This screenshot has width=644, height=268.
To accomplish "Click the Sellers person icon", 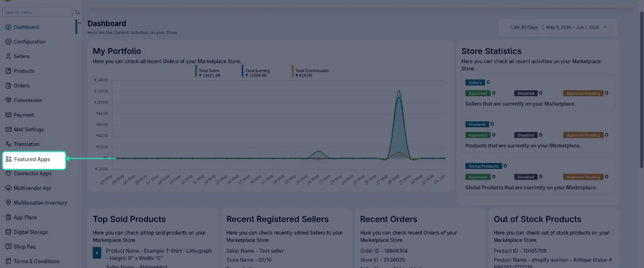I will (x=8, y=56).
